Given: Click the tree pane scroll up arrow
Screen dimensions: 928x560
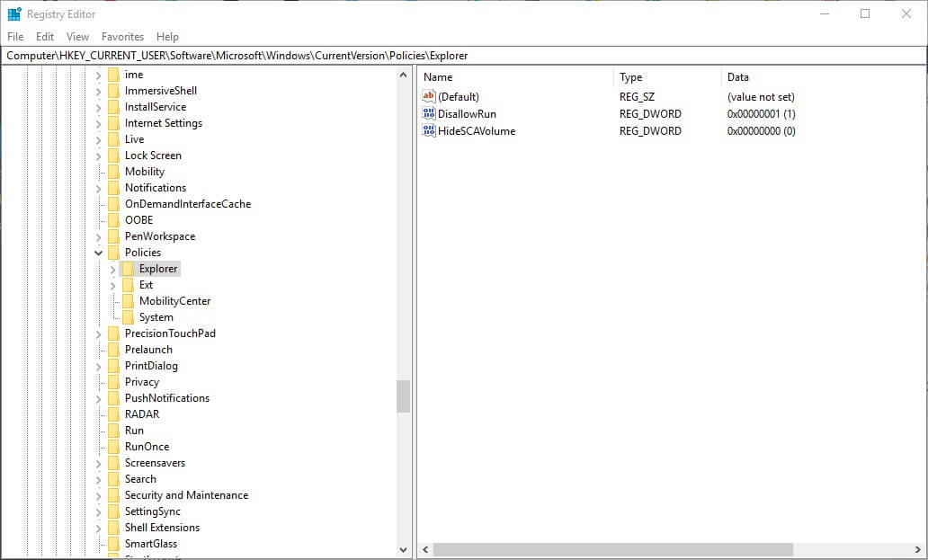Looking at the screenshot, I should (404, 76).
